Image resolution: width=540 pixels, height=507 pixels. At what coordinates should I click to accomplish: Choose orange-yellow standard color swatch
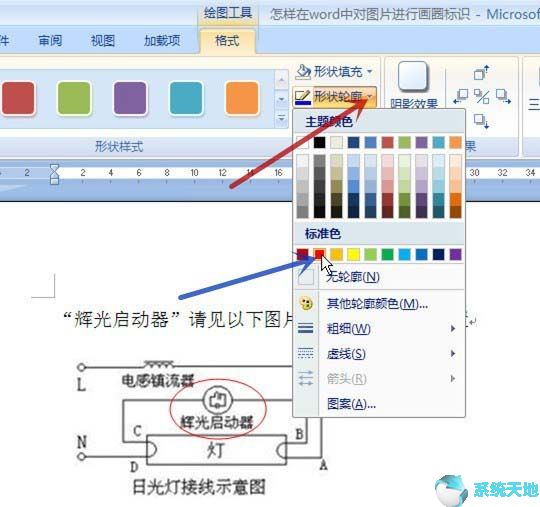tap(336, 255)
